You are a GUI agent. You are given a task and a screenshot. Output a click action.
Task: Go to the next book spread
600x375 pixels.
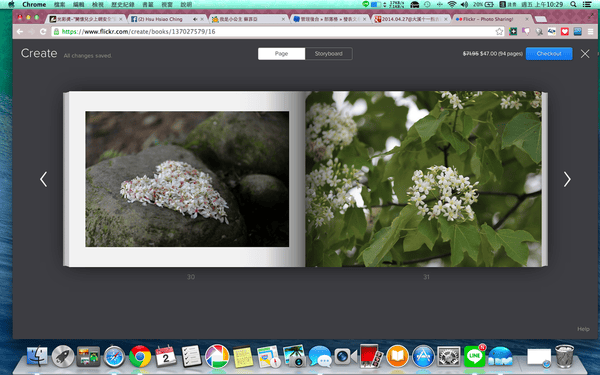[567, 179]
